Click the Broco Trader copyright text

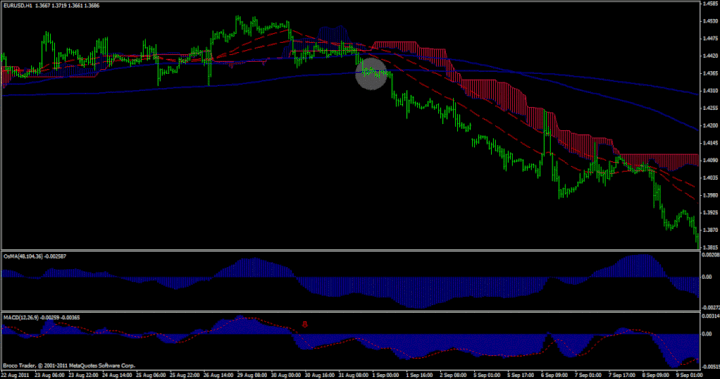(69, 366)
